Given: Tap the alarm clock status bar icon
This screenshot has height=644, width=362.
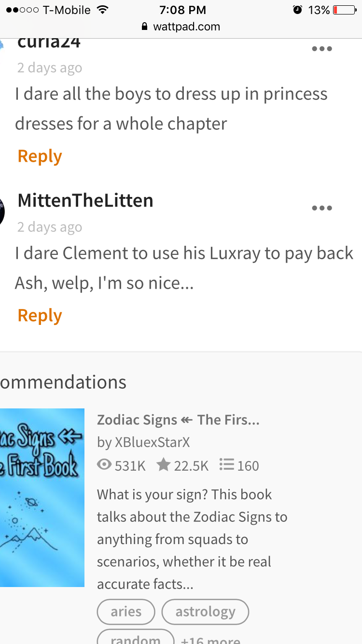Looking at the screenshot, I should 297,10.
